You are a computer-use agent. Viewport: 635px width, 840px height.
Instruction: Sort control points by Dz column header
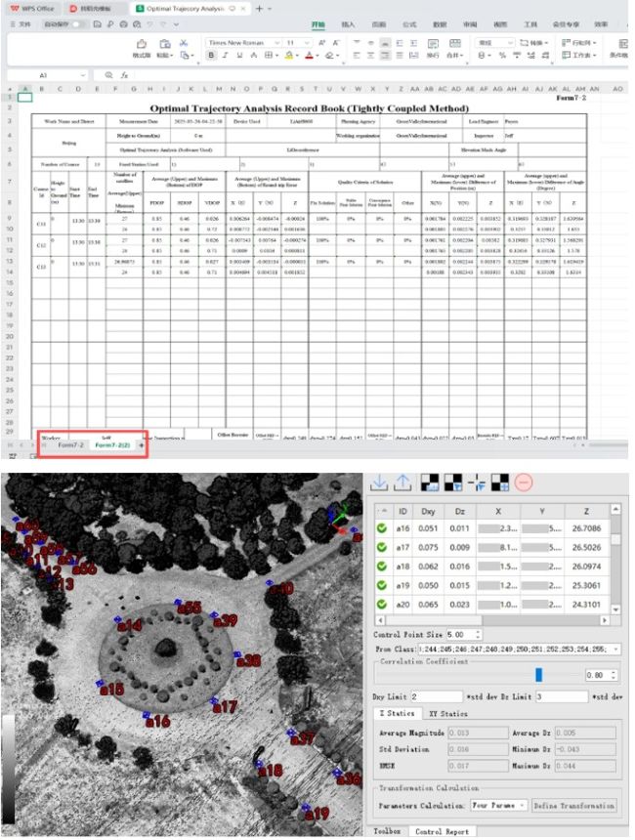[460, 511]
